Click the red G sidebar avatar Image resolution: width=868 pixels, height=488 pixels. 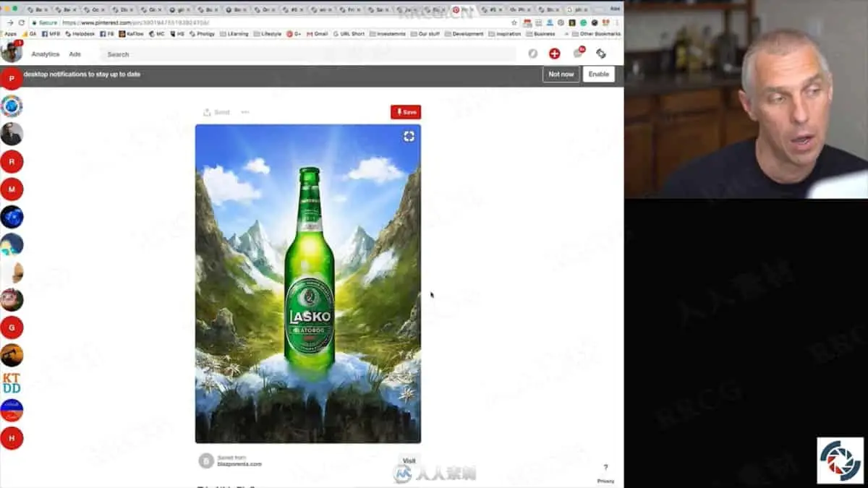(12, 328)
